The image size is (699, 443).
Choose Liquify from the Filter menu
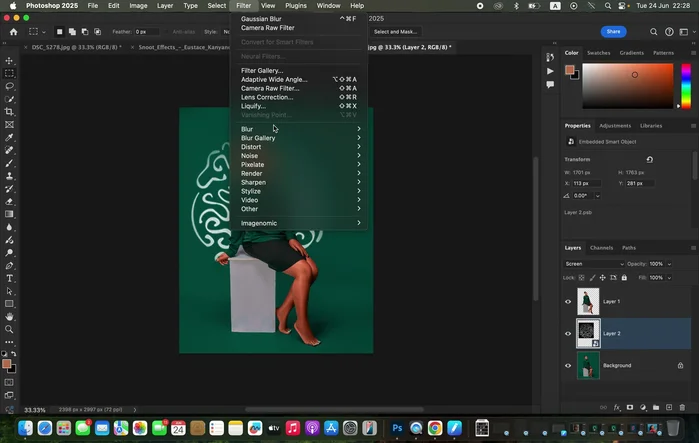(x=253, y=106)
